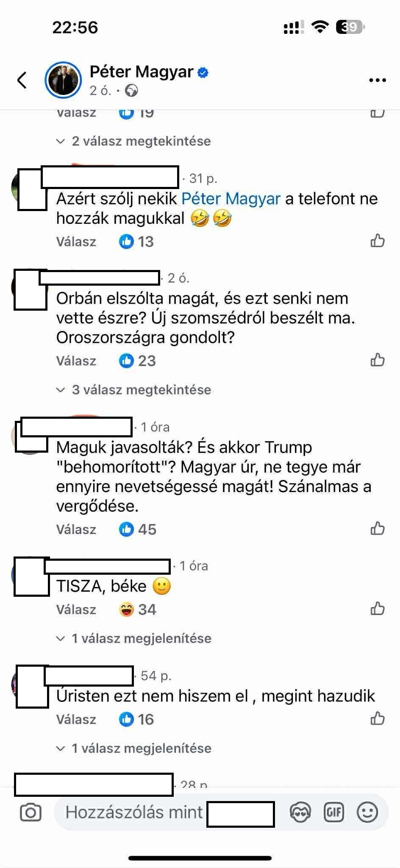This screenshot has width=400, height=868.
Task: Expand 2 válasz megtekintése replies
Action: pos(133,141)
